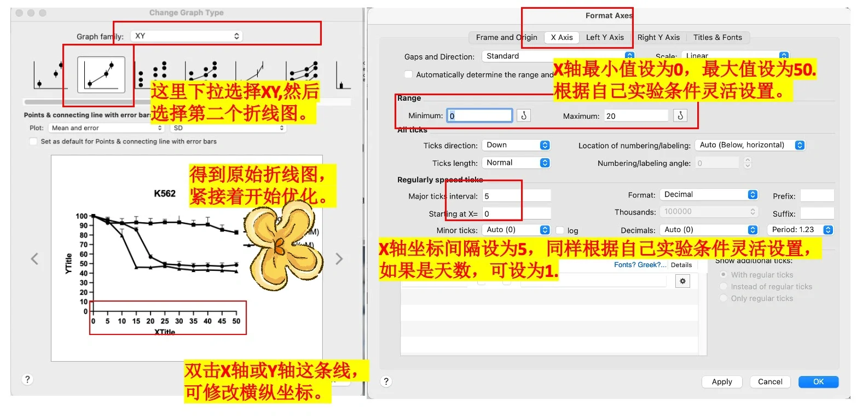Open the Scale 'Linear' dropdown
Viewport: 868px width, 416px height.
735,56
